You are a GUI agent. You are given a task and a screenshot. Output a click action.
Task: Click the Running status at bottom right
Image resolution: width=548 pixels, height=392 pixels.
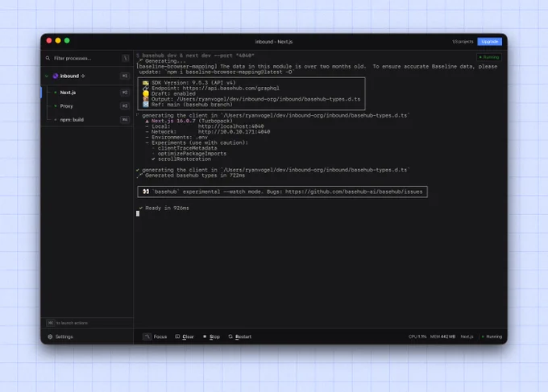tap(492, 336)
